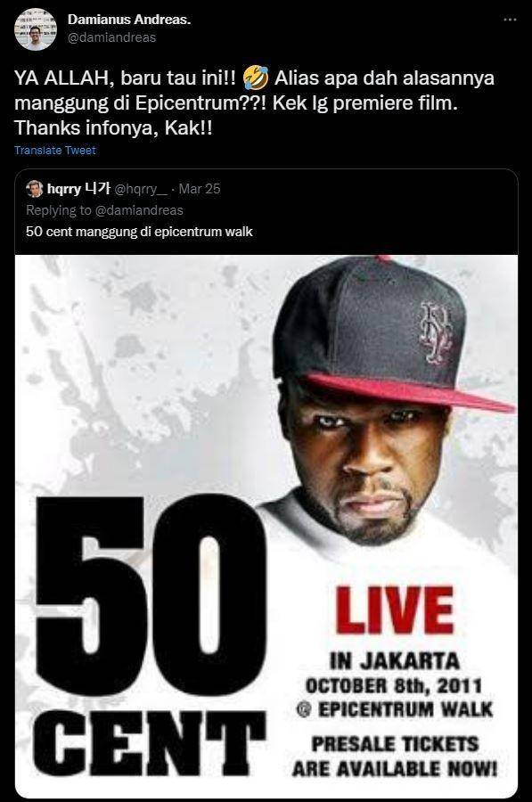532x802 pixels.
Task: Click the Translate Tweet link
Action: 54,151
